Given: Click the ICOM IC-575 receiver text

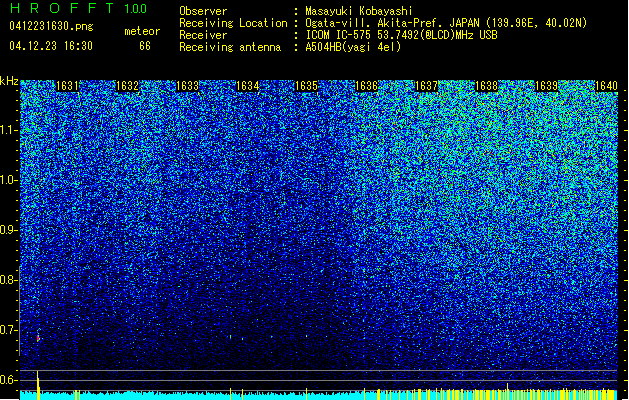Looking at the screenshot, I should click(x=401, y=35).
